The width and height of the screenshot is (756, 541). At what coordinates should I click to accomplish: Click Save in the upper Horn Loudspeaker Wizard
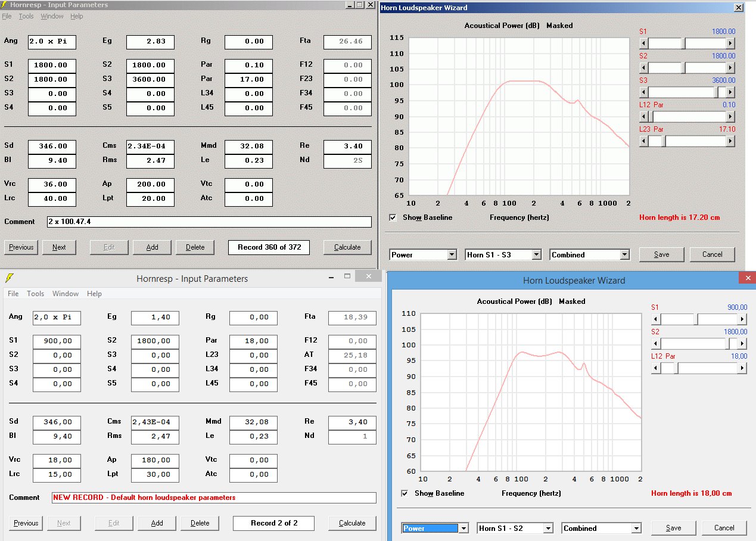[x=662, y=254]
